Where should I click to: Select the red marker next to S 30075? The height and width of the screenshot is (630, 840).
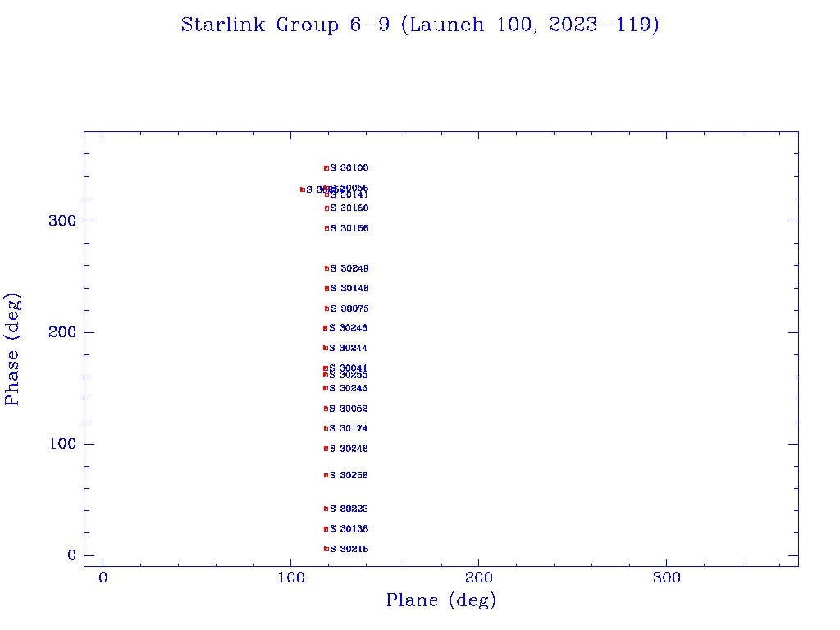pos(327,308)
